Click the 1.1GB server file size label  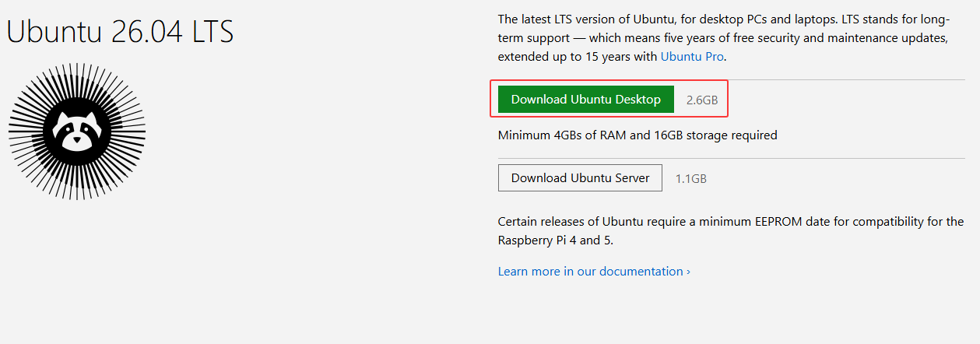pos(691,178)
